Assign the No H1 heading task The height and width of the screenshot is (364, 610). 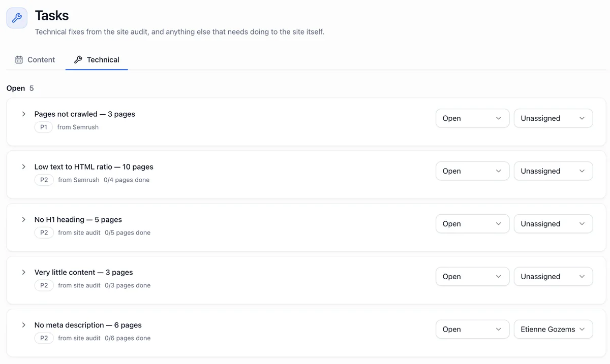[x=553, y=224]
